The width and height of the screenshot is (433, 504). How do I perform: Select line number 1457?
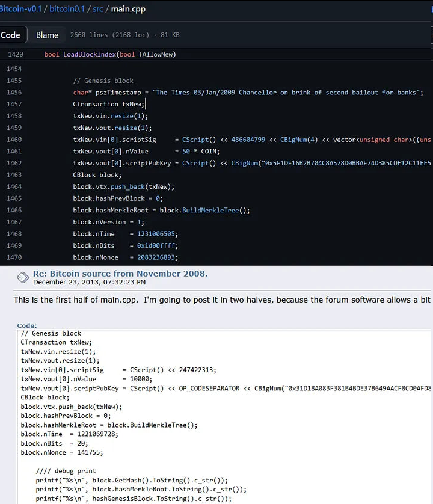coord(14,104)
